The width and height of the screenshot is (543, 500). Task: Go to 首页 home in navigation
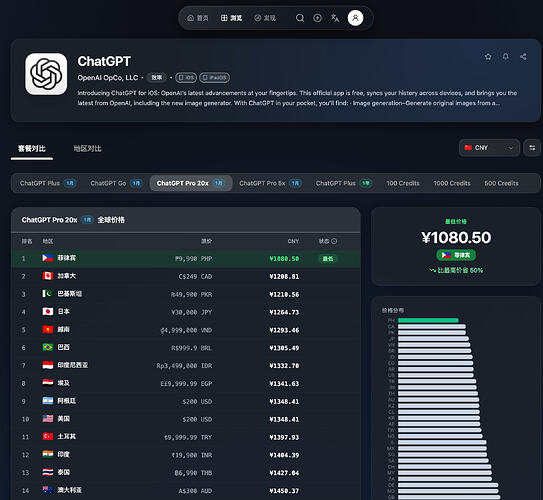198,18
